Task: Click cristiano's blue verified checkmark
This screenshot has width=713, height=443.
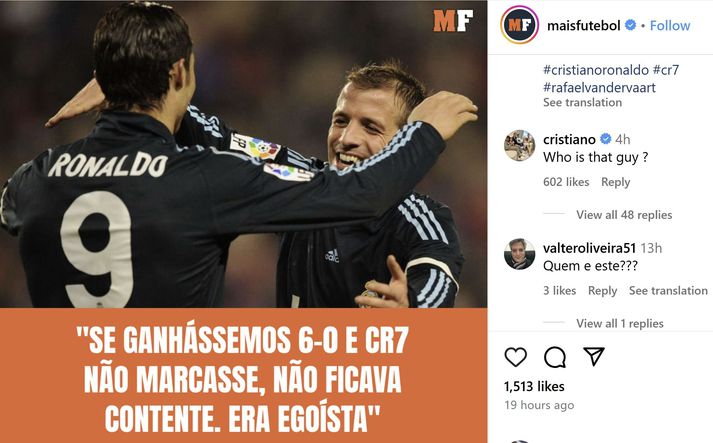Action: pos(605,138)
